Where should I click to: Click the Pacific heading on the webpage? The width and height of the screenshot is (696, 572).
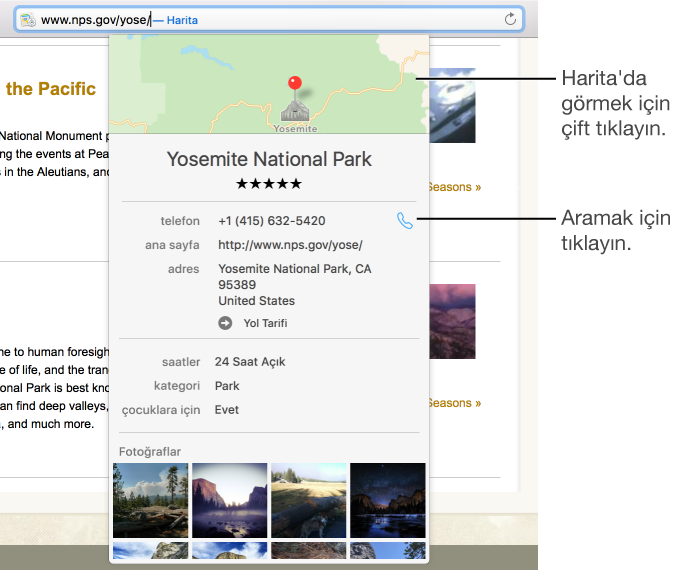pos(51,89)
